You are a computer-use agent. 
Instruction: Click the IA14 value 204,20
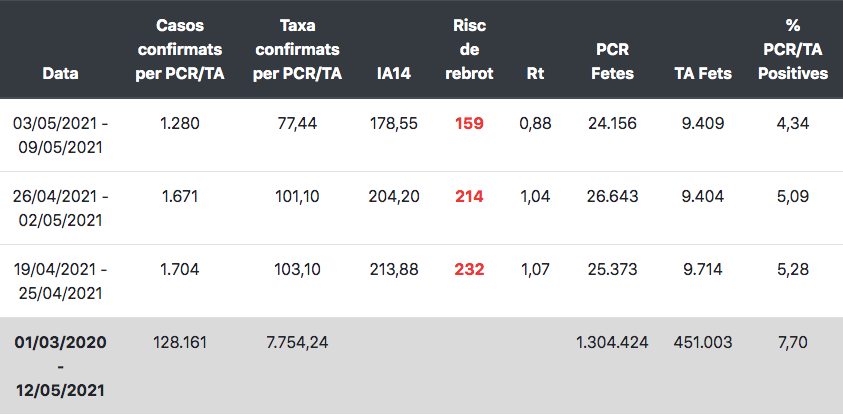393,197
